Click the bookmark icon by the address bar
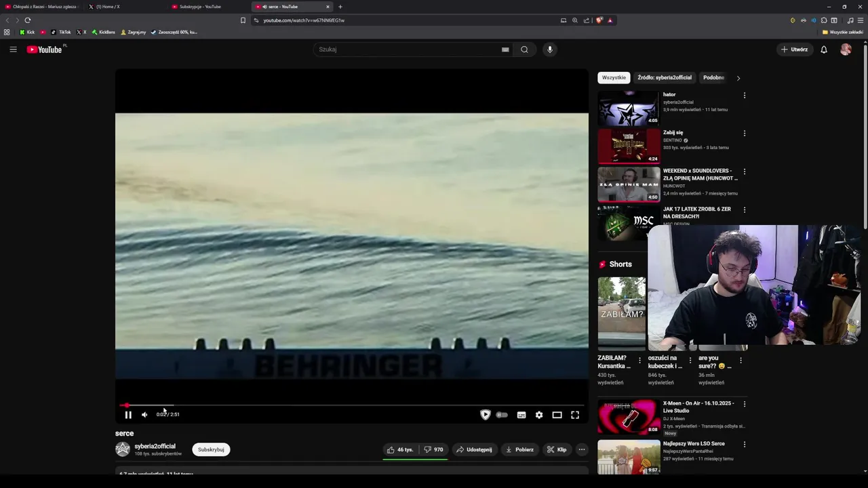868x488 pixels. click(x=243, y=20)
